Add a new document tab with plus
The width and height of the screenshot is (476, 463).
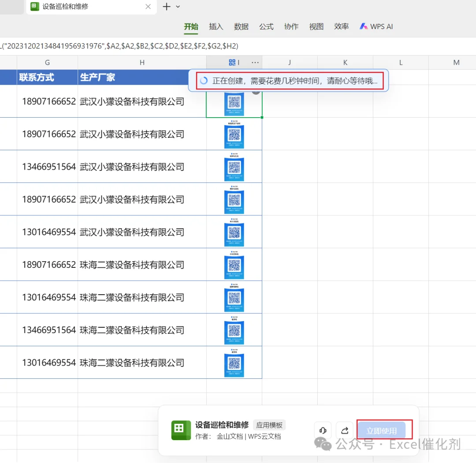coord(167,6)
